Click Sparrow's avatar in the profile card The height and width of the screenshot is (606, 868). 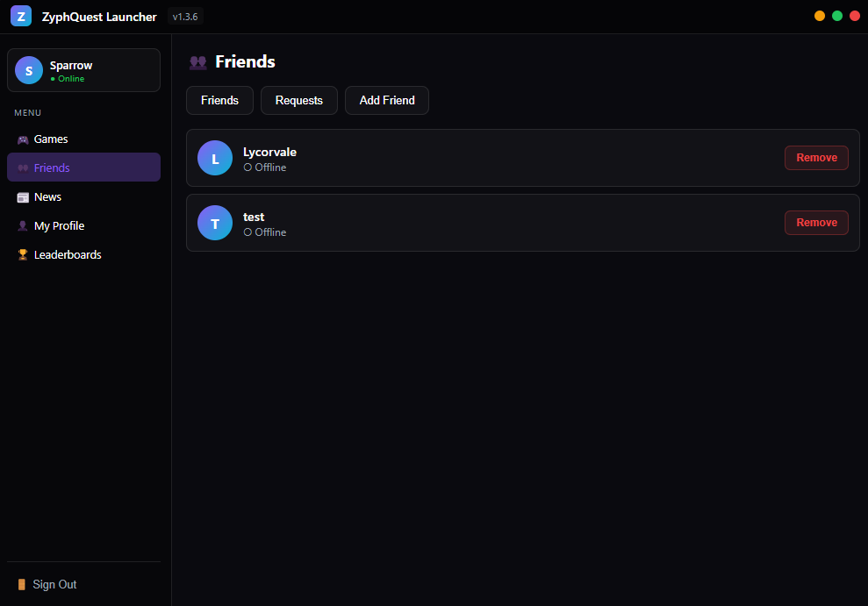point(28,70)
